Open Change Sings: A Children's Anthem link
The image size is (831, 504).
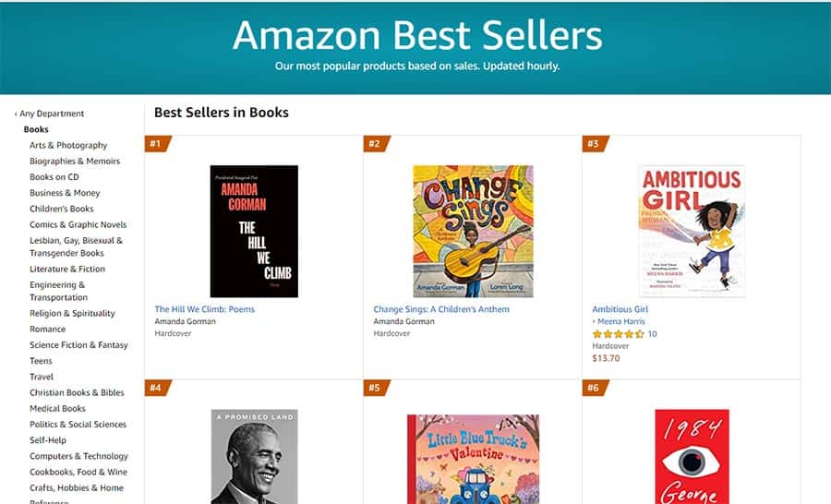click(441, 309)
